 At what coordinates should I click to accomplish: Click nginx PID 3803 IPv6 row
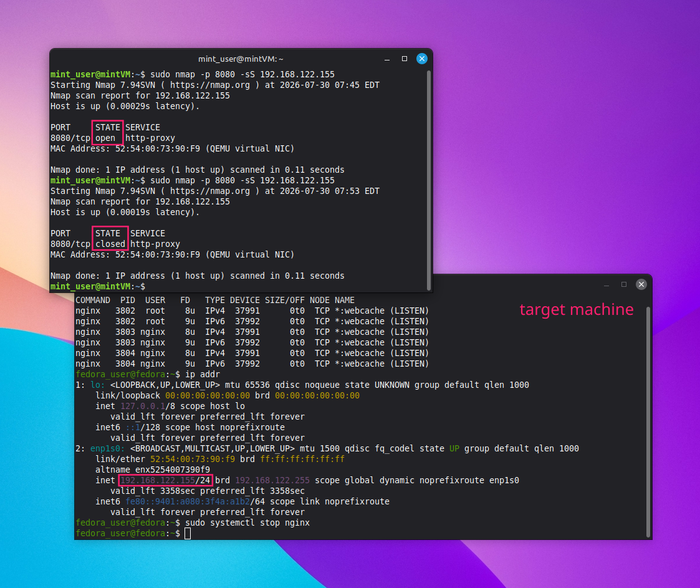click(252, 343)
